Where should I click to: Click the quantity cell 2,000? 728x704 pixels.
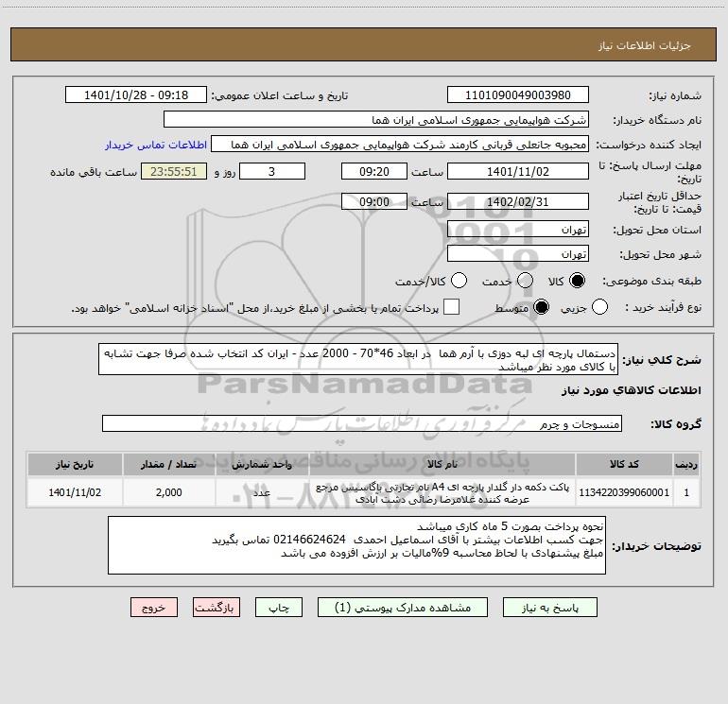[168, 492]
